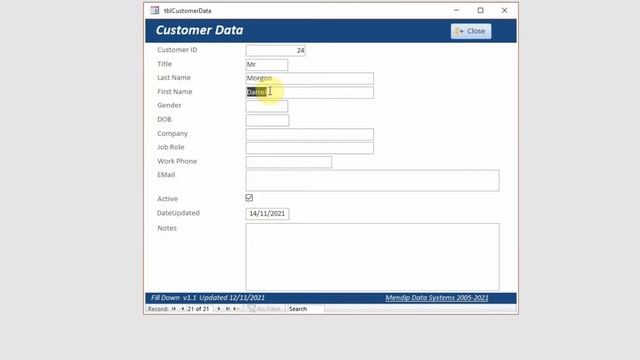Go to the previous record

pyautogui.click(x=182, y=309)
